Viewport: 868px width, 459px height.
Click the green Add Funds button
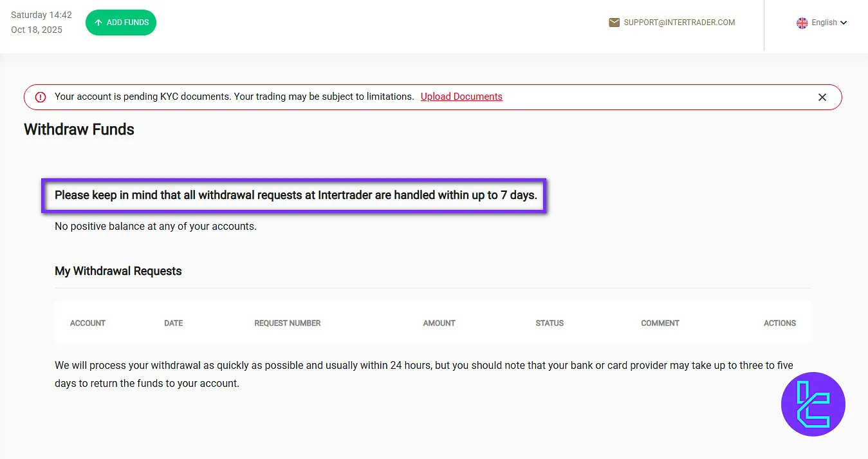point(121,23)
